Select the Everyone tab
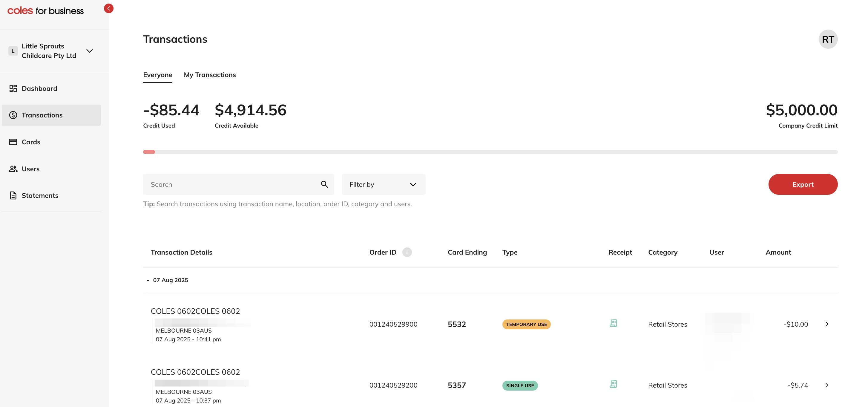 click(157, 75)
